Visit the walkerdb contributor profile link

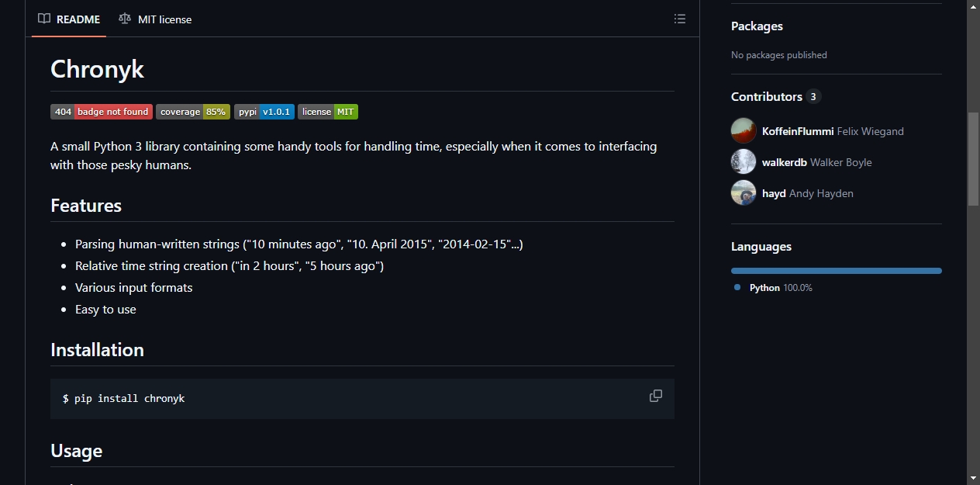(x=785, y=162)
